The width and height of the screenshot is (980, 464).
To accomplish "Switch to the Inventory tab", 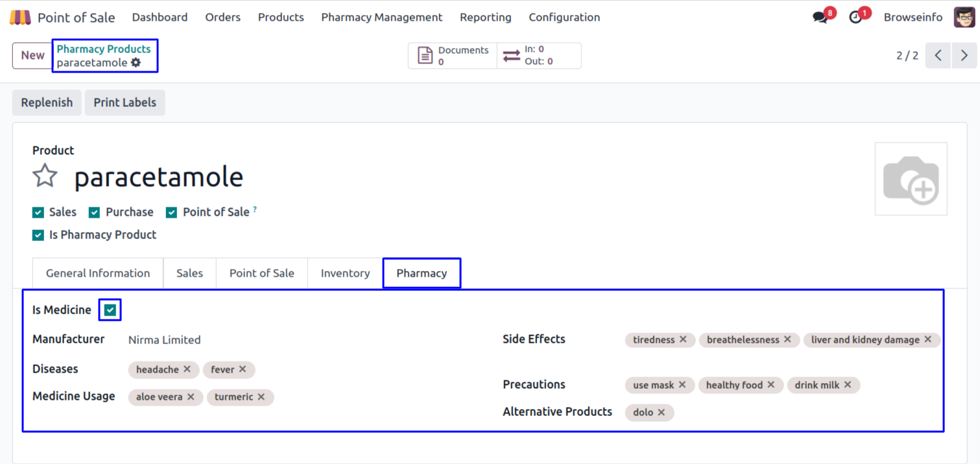I will (x=345, y=273).
